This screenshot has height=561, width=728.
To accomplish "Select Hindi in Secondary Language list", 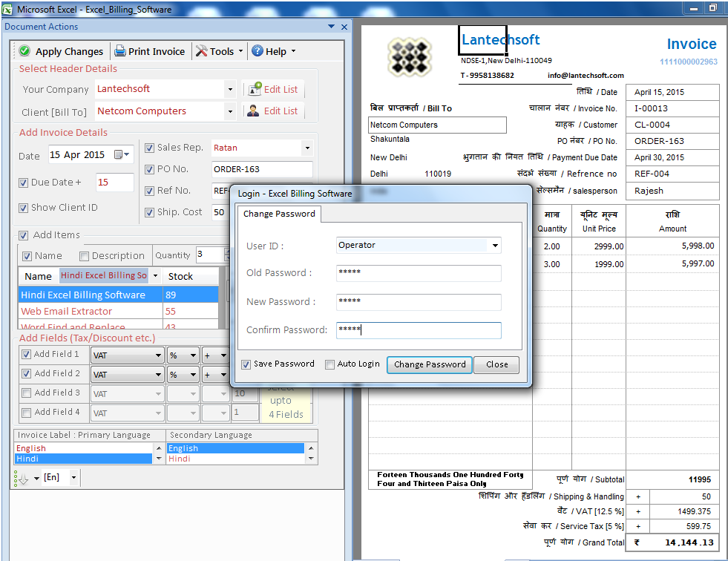I will click(x=235, y=459).
